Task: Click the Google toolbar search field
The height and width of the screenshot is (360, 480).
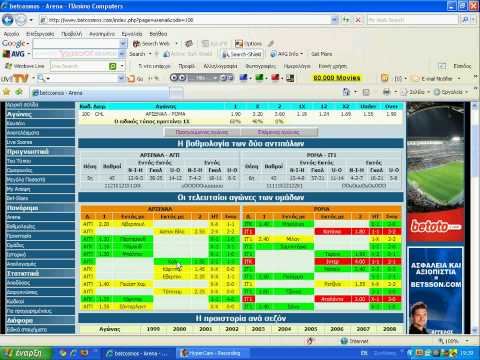Action: tap(76, 43)
